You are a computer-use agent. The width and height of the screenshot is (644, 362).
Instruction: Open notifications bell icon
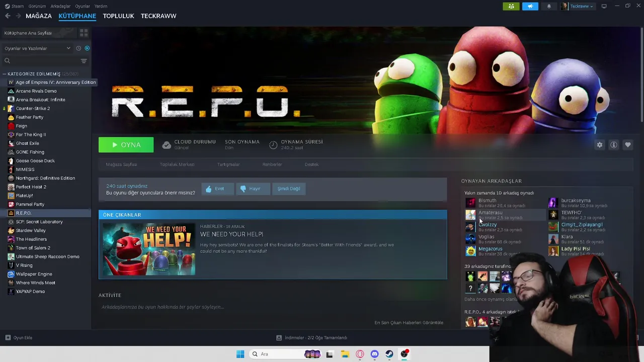549,6
